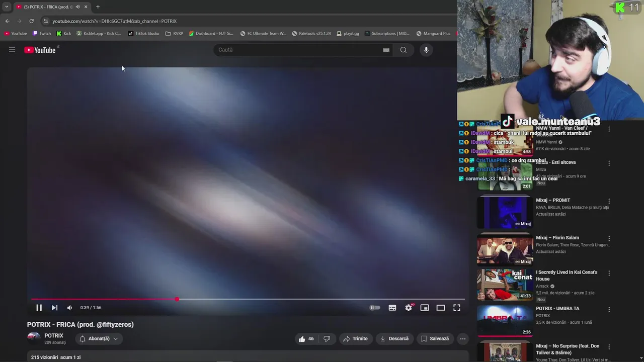Open the YouTube guide hamburger menu
The image size is (644, 362).
[12, 50]
